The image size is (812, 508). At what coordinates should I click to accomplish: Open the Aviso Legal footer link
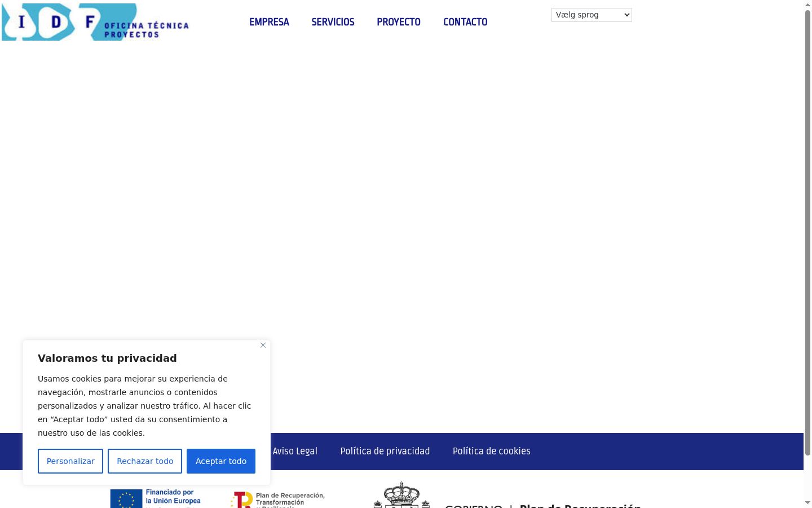tap(295, 451)
